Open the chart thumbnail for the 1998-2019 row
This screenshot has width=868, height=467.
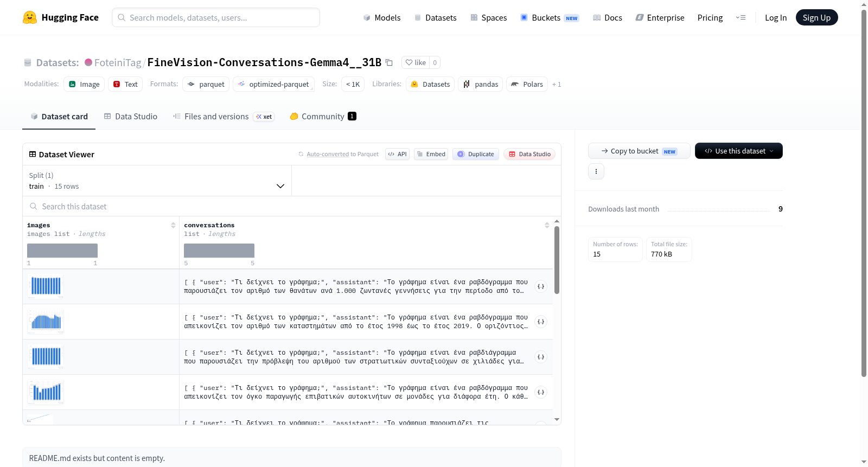(46, 321)
